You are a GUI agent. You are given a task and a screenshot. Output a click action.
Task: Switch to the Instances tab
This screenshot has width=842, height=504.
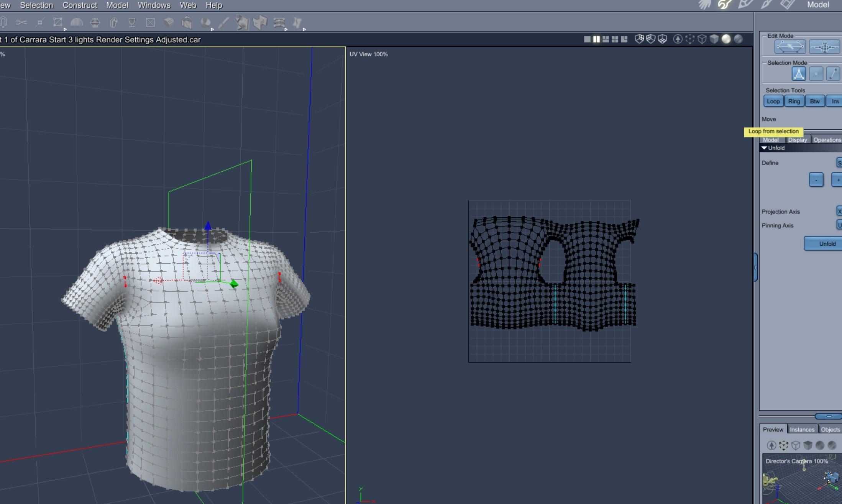click(x=802, y=430)
